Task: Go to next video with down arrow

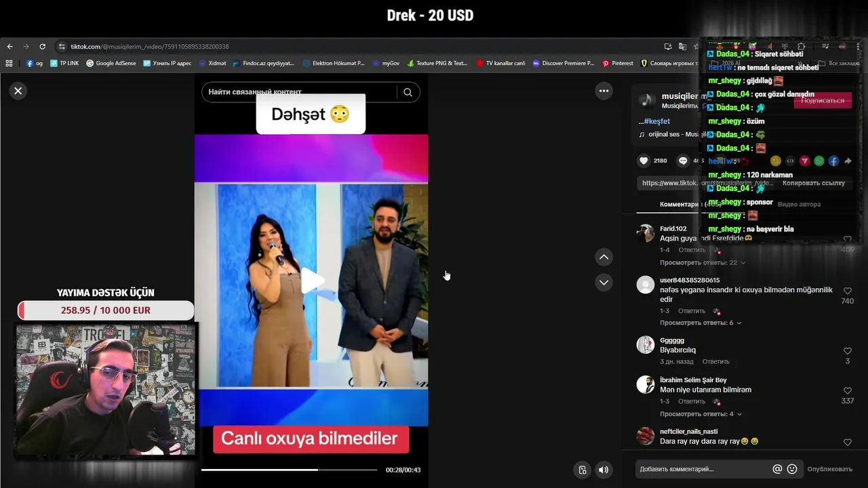Action: pyautogui.click(x=604, y=283)
